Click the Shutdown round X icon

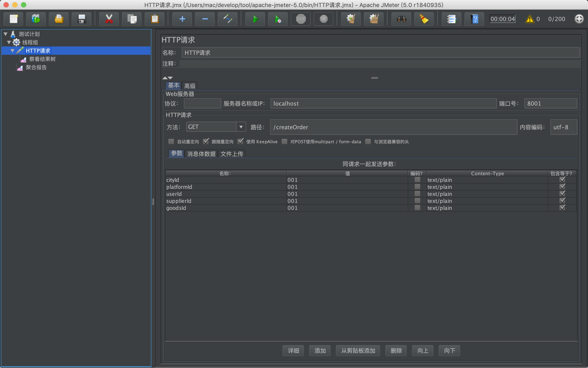click(324, 19)
